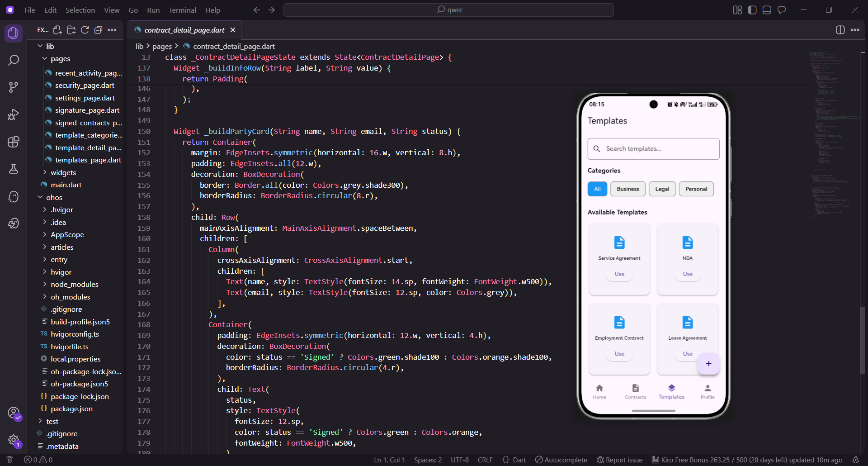Open the customize layout control
Viewport: 868px width, 466px height.
[737, 10]
